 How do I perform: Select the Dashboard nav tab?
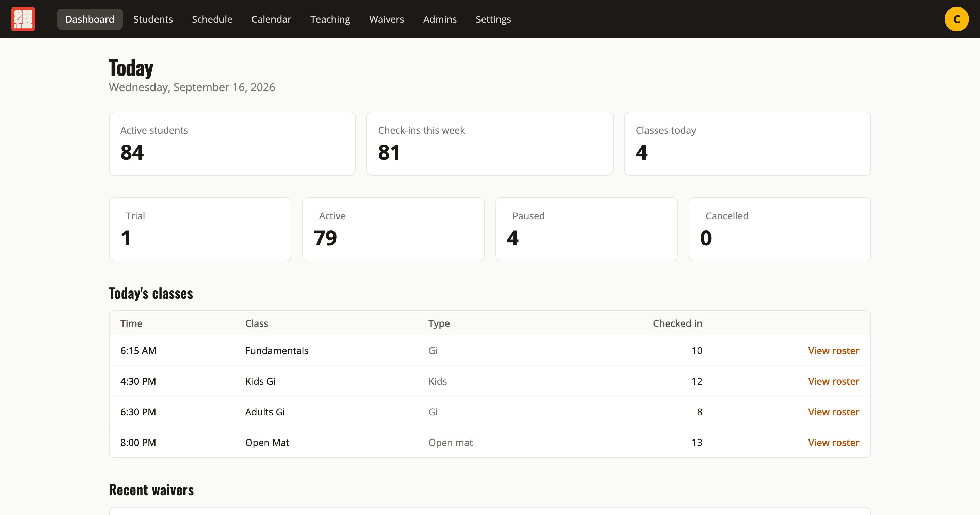click(x=90, y=19)
